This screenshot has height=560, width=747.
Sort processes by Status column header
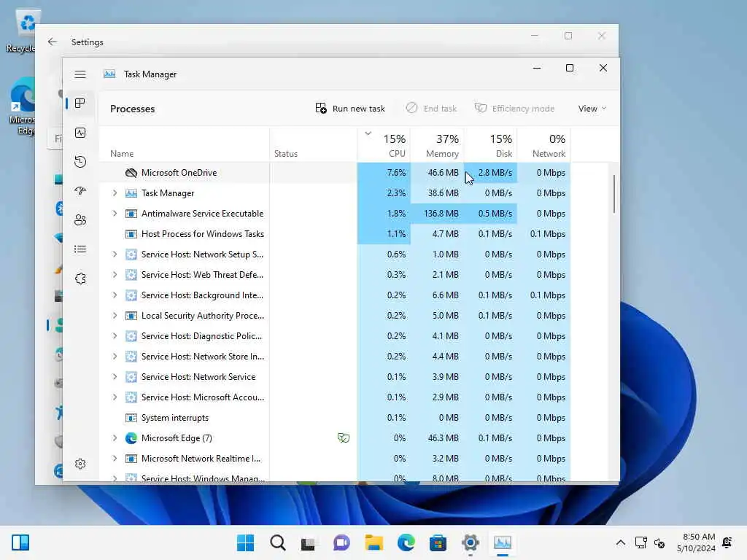tap(313, 145)
